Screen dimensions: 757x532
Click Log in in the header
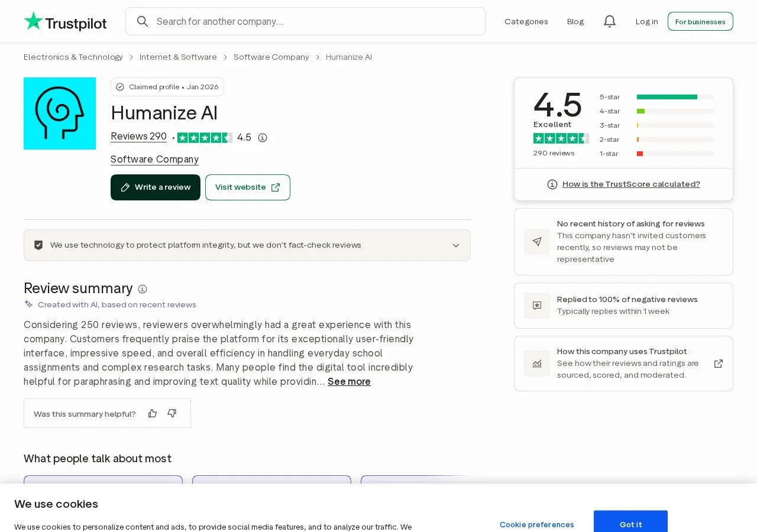pos(646,21)
